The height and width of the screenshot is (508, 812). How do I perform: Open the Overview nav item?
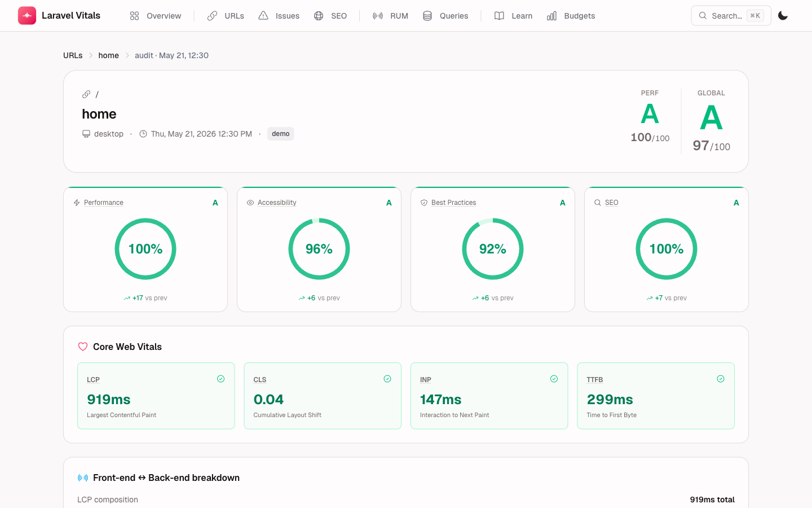[x=156, y=16]
